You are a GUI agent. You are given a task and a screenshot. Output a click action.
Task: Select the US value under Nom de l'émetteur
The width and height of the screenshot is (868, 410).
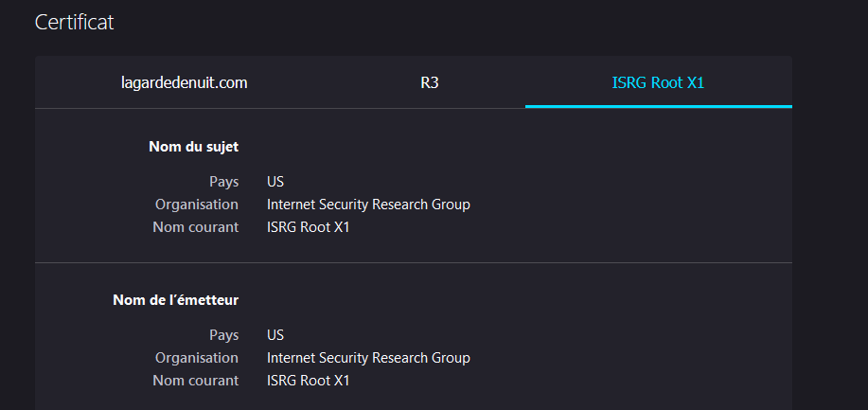(x=275, y=335)
